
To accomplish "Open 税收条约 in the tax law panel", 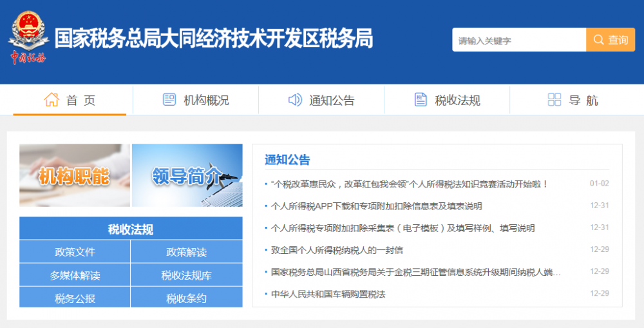I will coord(187,298).
